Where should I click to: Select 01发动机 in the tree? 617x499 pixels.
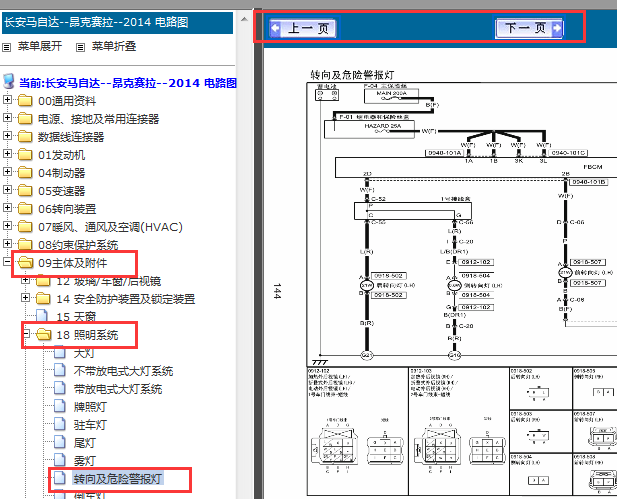pos(61,155)
